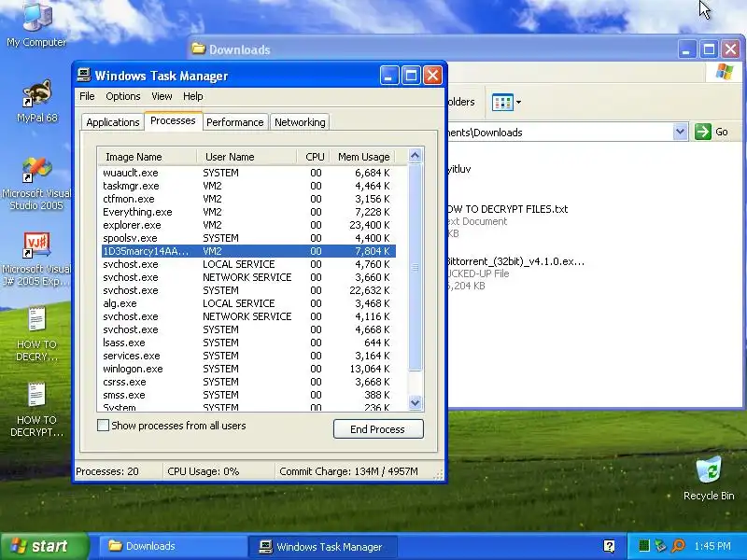
Task: Sort by the Mem Usage column header
Action: [363, 157]
